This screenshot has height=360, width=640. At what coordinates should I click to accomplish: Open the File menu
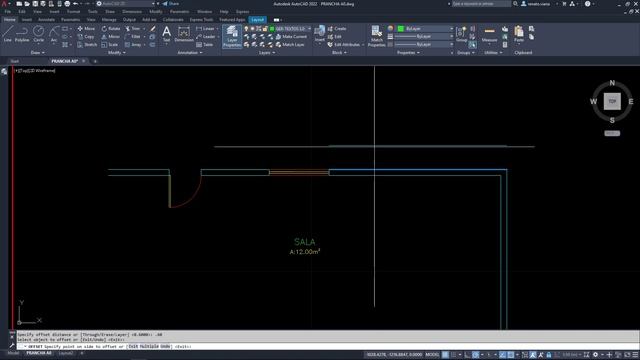pos(8,12)
